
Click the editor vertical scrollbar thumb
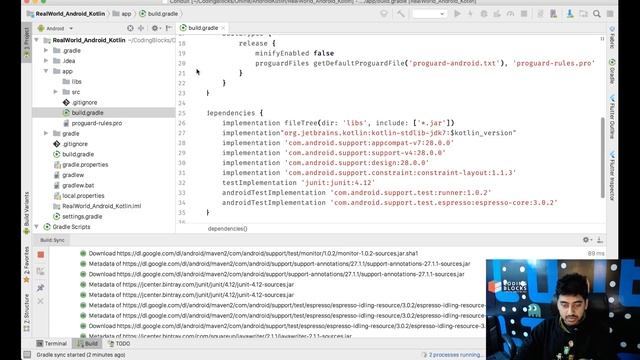[602, 158]
